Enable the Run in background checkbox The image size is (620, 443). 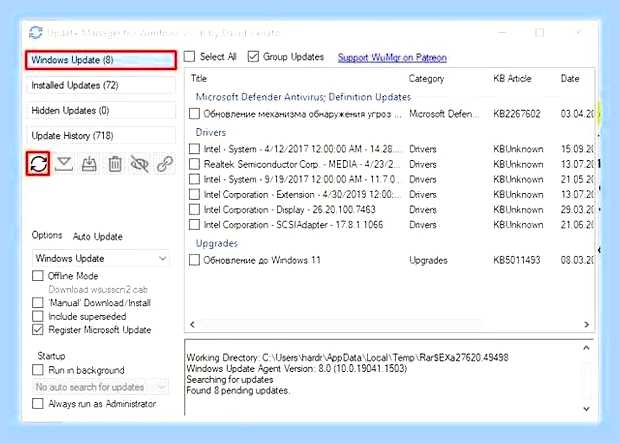point(38,370)
